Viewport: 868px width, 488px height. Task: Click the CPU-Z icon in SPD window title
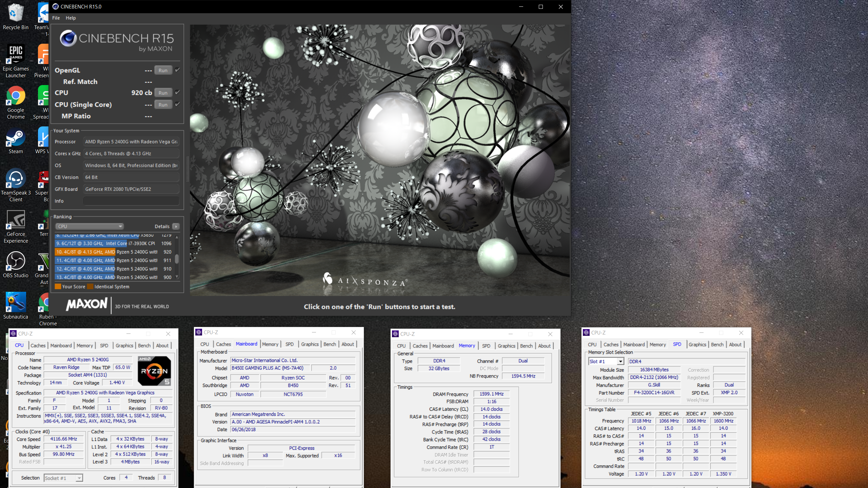point(586,332)
